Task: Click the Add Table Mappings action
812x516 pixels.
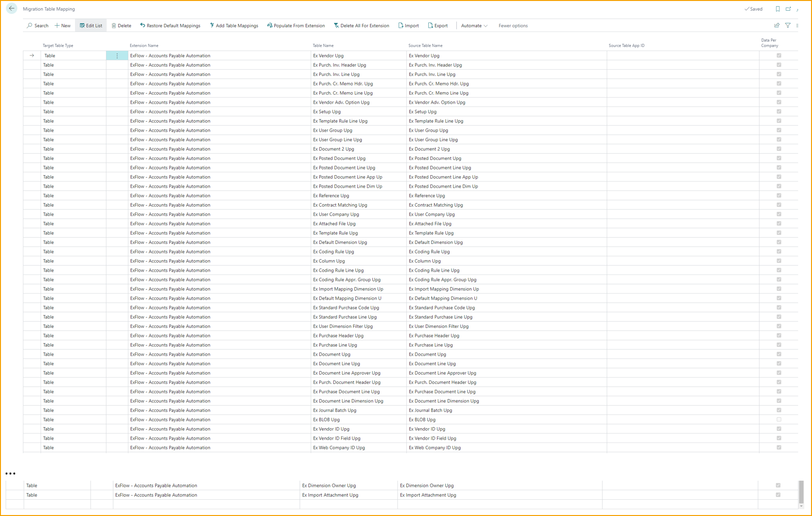Action: click(x=234, y=25)
